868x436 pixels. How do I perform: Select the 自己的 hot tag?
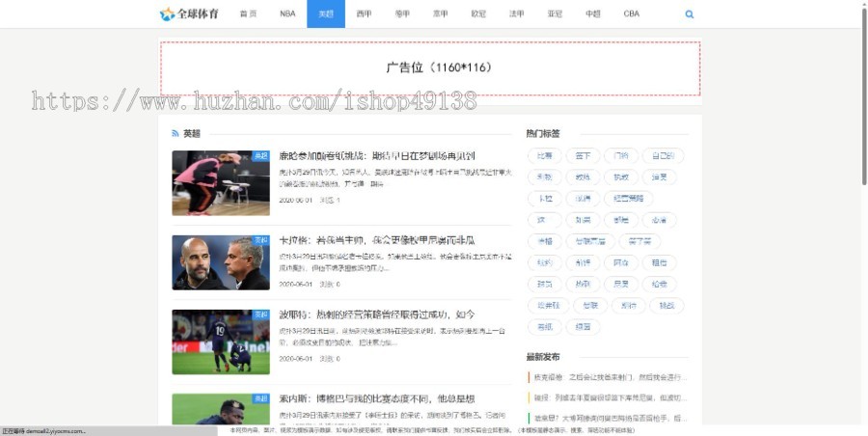click(x=663, y=155)
